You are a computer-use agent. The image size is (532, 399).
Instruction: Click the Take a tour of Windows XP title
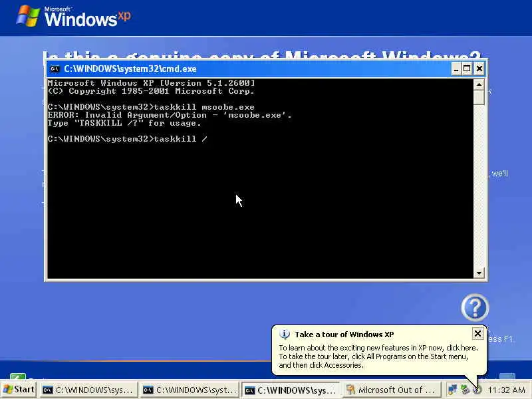[x=344, y=334]
